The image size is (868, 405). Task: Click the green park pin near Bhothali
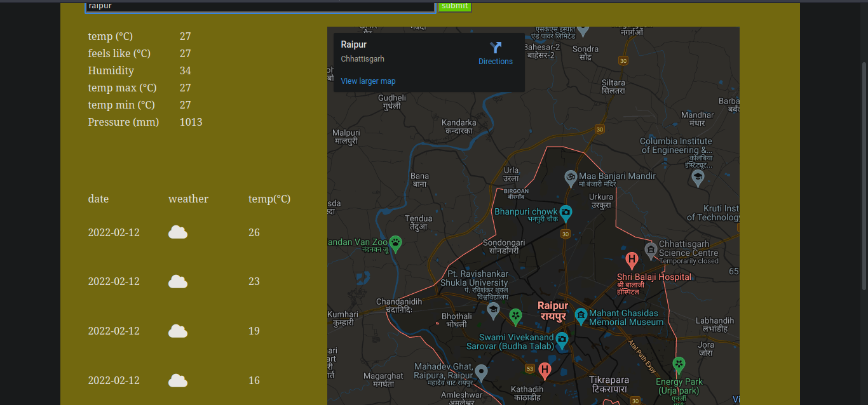(516, 316)
